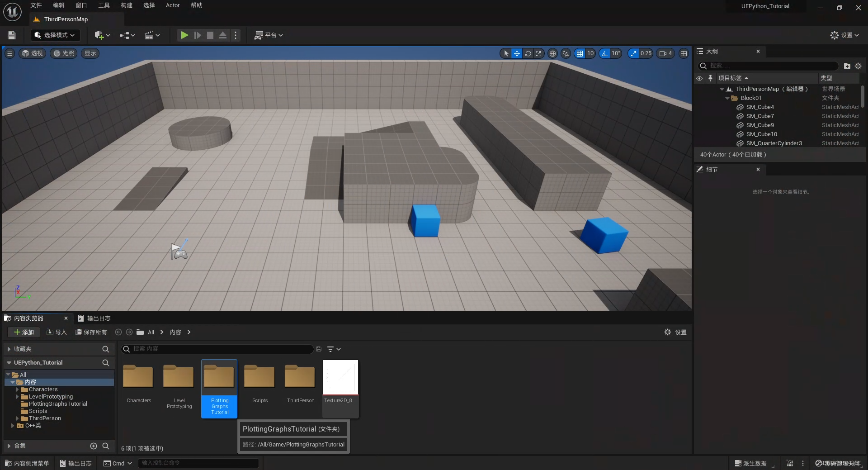The height and width of the screenshot is (470, 868).
Task: Toggle Outliner visibility eye column header
Action: click(699, 78)
